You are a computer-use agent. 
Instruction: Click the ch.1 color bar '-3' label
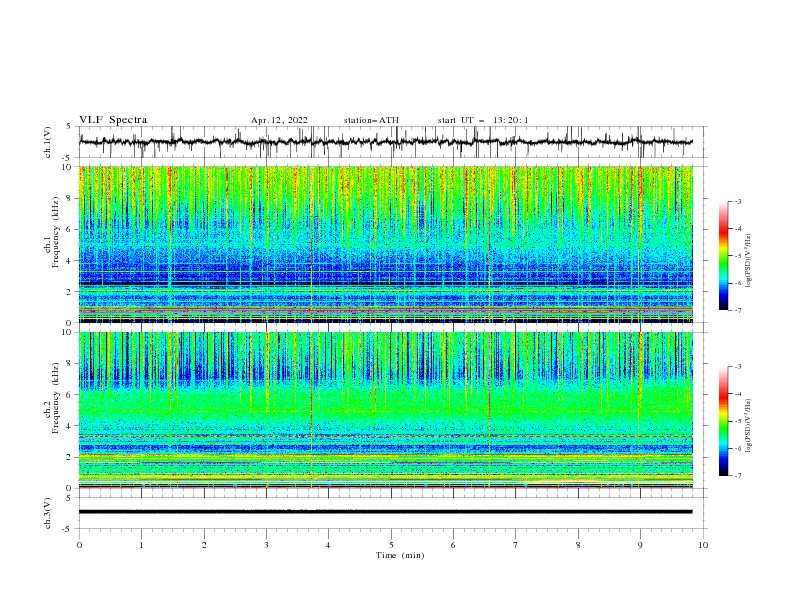737,201
